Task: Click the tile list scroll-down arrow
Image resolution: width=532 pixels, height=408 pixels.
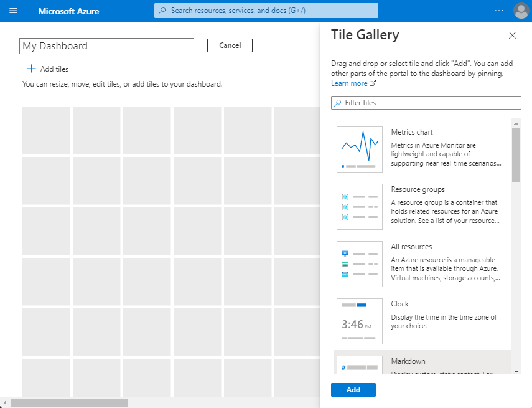Action: click(x=516, y=372)
